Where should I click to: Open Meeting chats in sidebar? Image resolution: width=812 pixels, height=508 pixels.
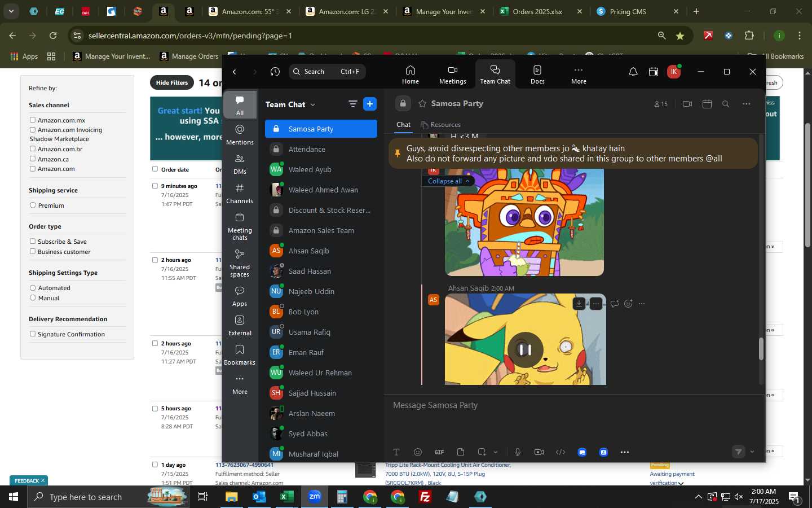pos(240,226)
